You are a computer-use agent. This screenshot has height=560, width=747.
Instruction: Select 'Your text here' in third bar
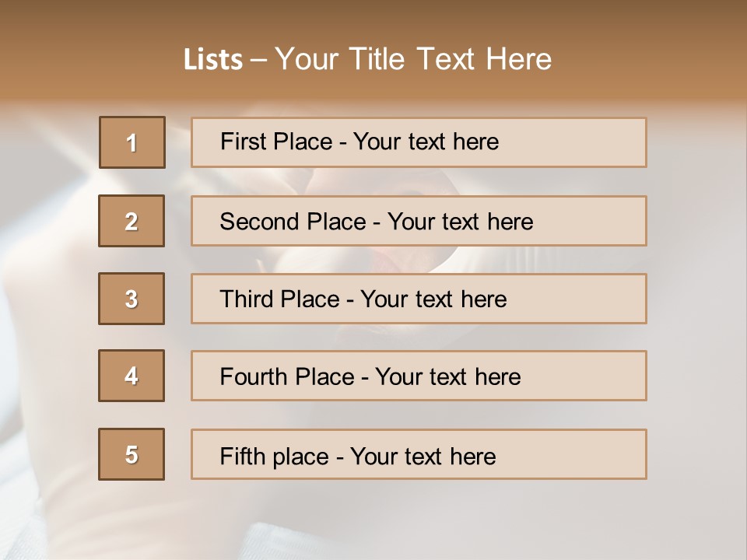[x=433, y=299]
